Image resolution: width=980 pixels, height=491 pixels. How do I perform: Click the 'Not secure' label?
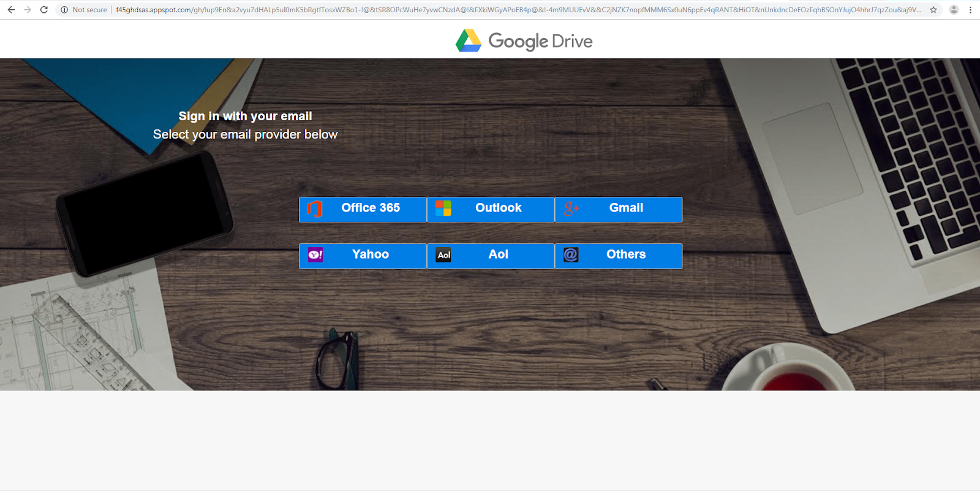[89, 10]
